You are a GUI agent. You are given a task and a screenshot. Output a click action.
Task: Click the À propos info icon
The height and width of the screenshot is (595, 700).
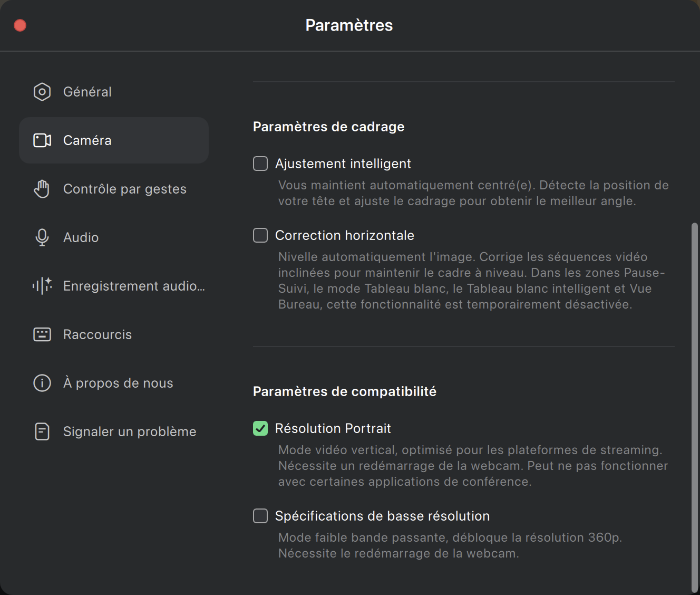(42, 383)
